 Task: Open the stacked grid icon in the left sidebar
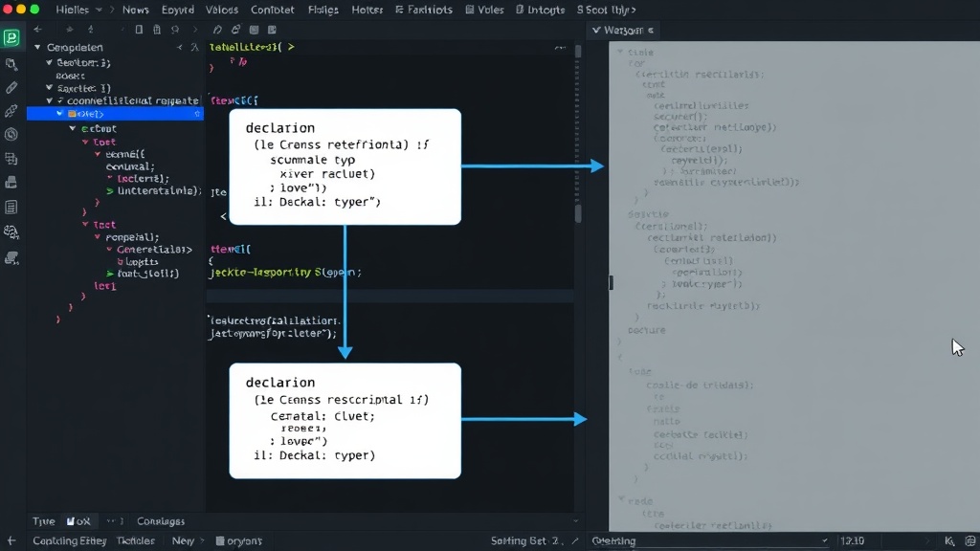[11, 159]
